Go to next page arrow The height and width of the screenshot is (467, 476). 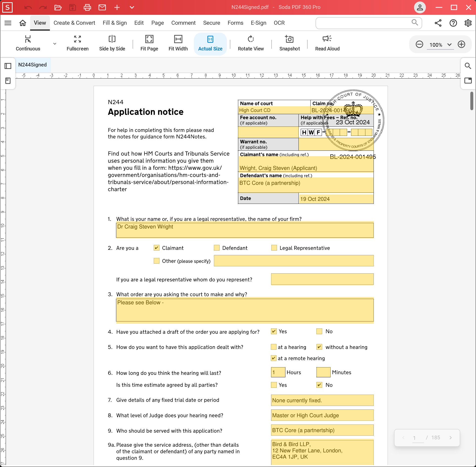(451, 438)
